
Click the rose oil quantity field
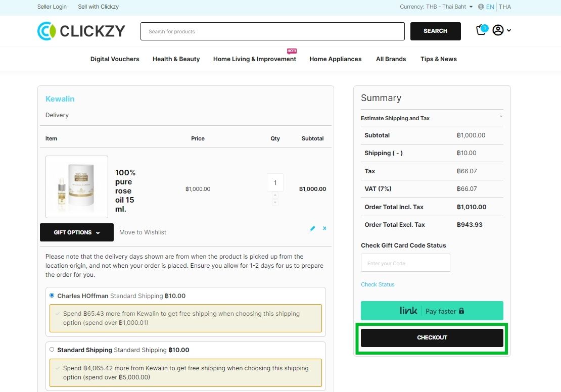pos(275,182)
